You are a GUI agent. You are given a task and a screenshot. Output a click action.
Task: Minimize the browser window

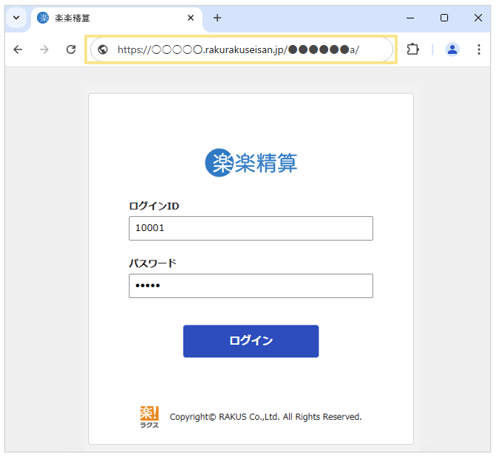coord(410,18)
